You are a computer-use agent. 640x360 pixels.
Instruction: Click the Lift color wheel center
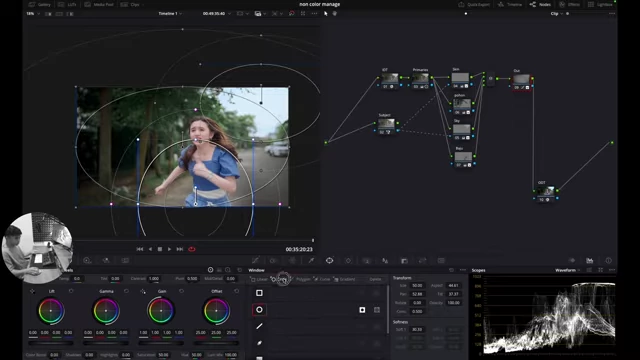(51, 311)
